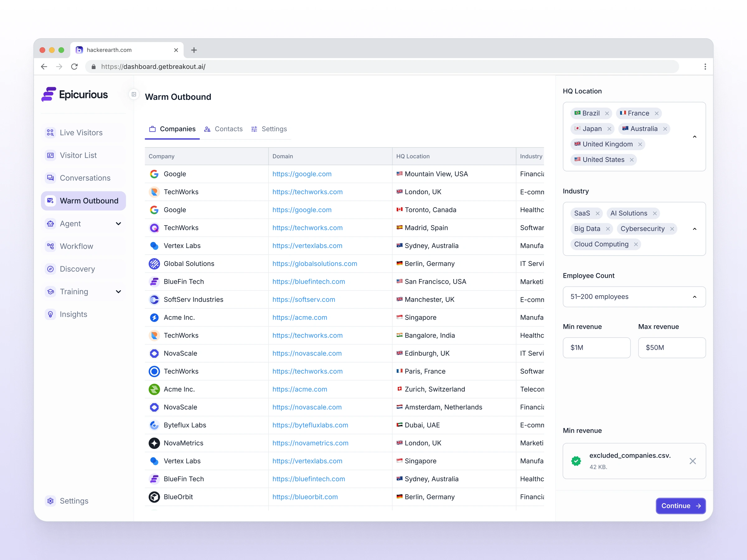This screenshot has height=560, width=747.
Task: Open Live Visitors sidebar icon
Action: 50,133
